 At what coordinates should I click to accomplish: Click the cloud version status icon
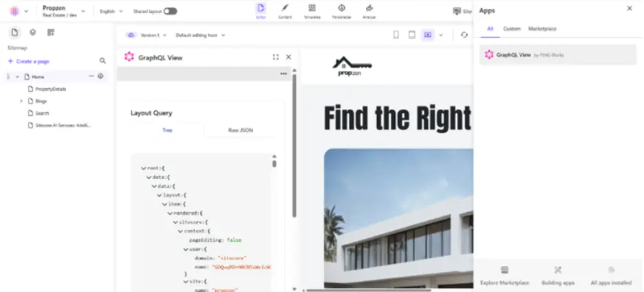tap(131, 35)
